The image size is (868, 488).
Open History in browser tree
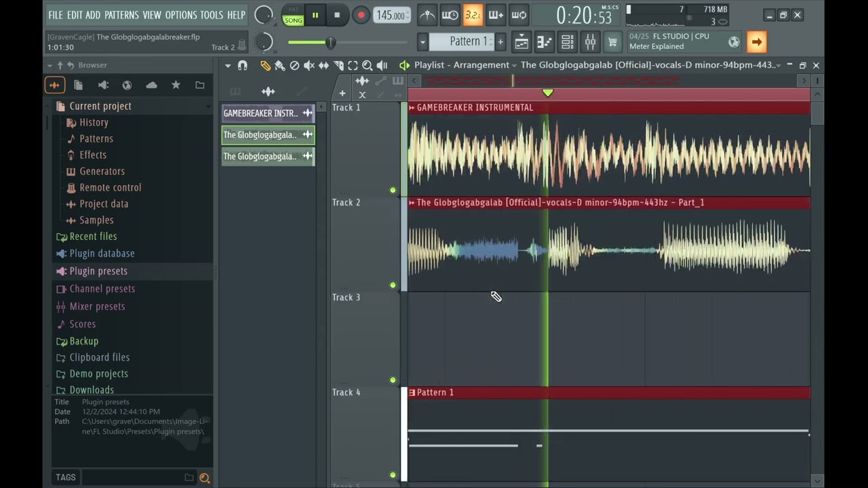click(94, 123)
